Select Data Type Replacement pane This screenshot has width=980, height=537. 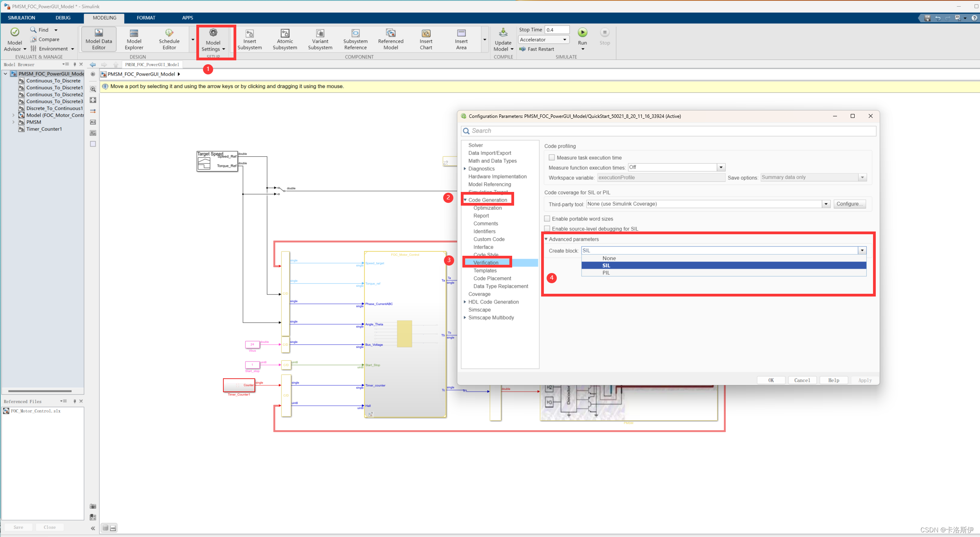coord(500,286)
